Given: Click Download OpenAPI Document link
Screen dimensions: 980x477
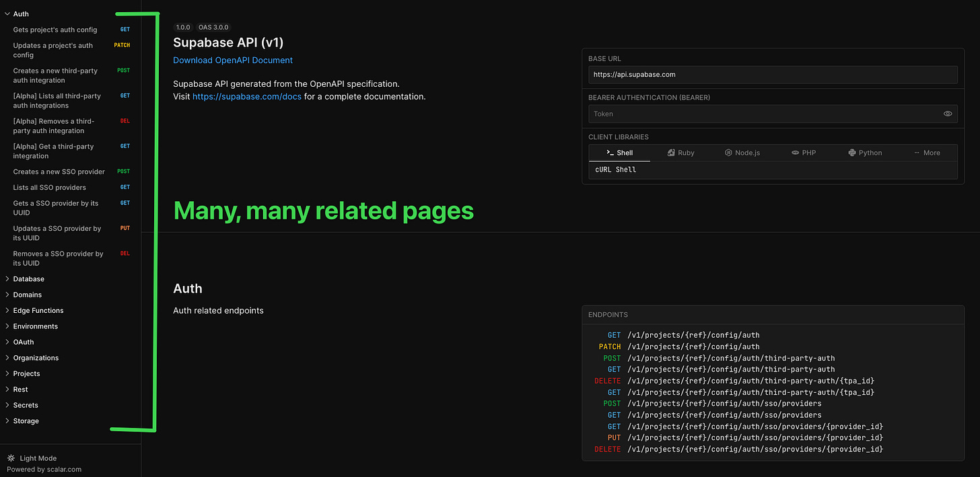Looking at the screenshot, I should 233,60.
